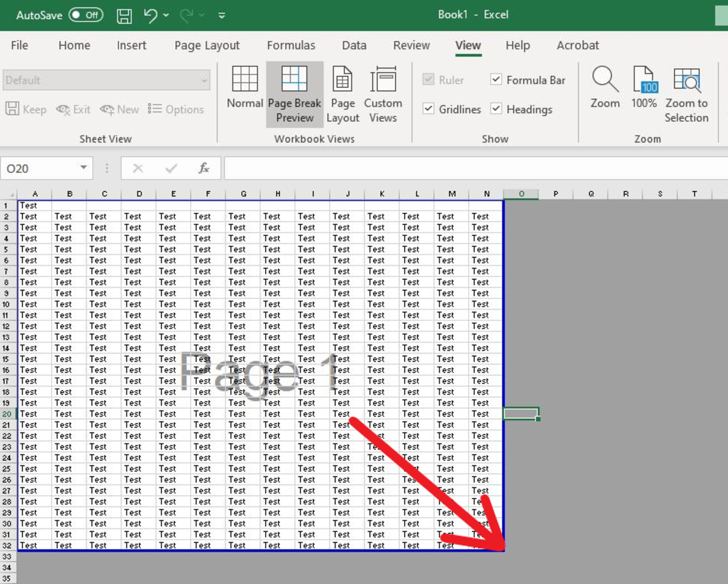
Task: Open the File tab
Action: click(x=19, y=45)
